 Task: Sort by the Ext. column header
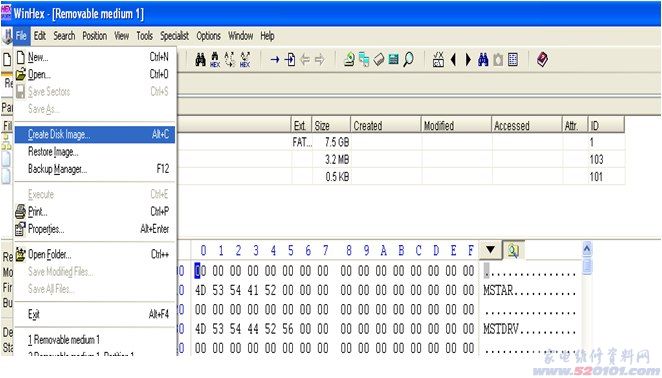click(x=301, y=125)
